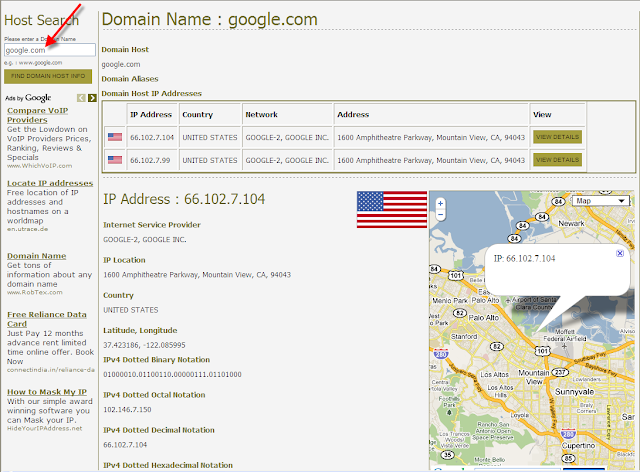
Task: Click the previous ads arrow icon
Action: (x=81, y=98)
